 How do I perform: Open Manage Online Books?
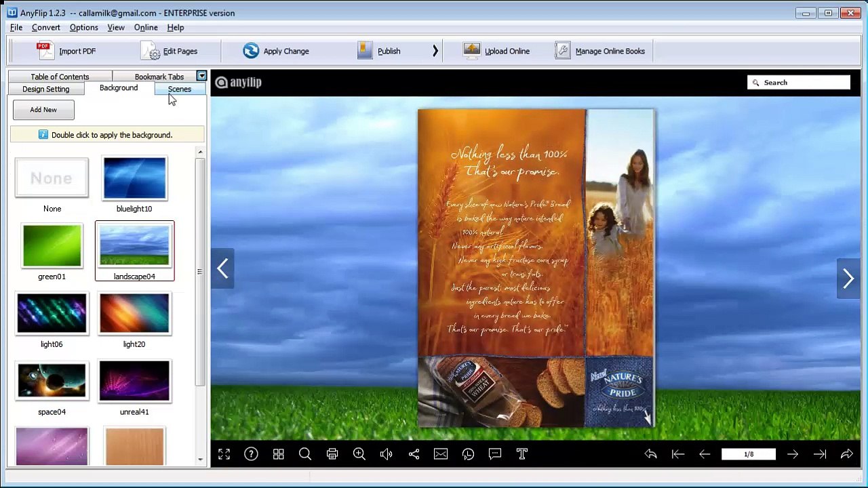coord(600,51)
